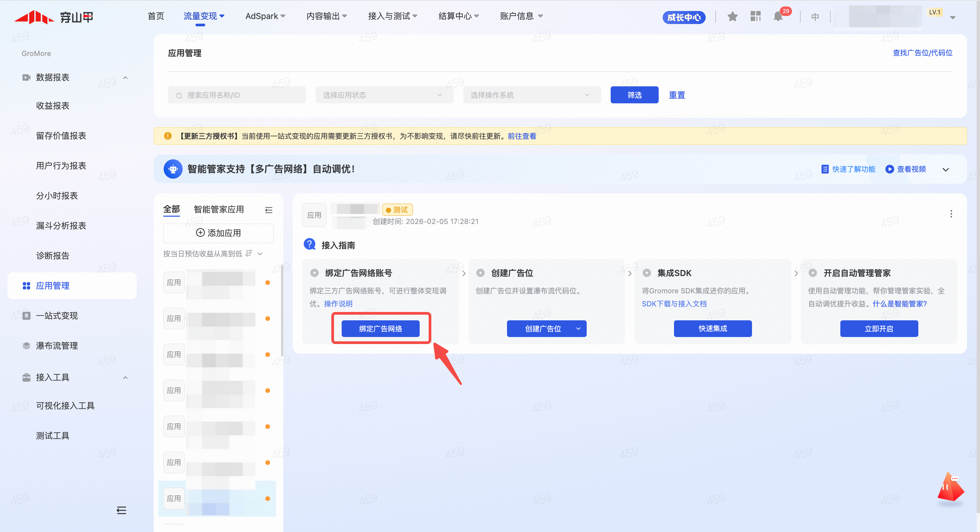
Task: Open the grid apps icon in header
Action: coord(755,16)
